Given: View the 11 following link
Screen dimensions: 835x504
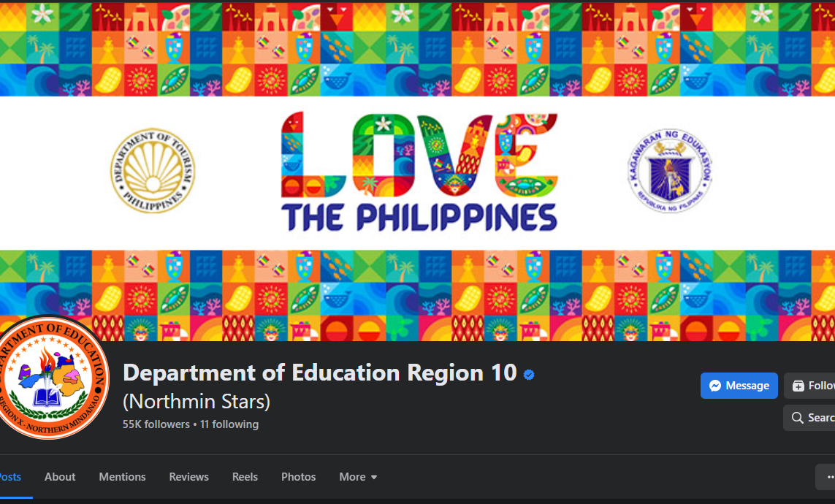Looking at the screenshot, I should click(229, 424).
